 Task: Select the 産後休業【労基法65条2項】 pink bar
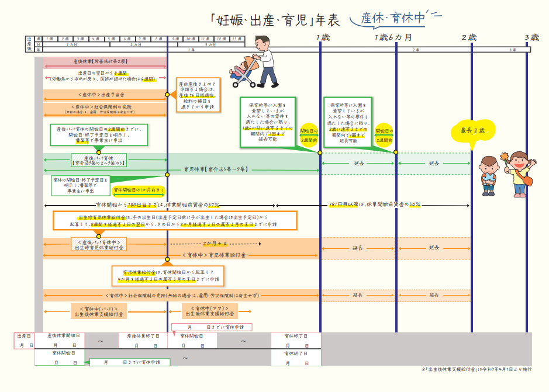[105, 61]
